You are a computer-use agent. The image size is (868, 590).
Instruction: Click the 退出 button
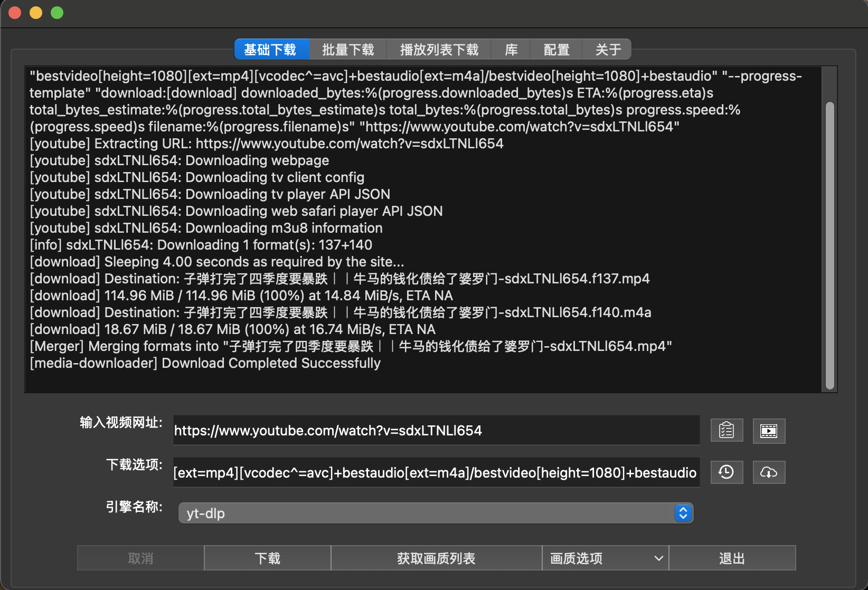pyautogui.click(x=732, y=558)
